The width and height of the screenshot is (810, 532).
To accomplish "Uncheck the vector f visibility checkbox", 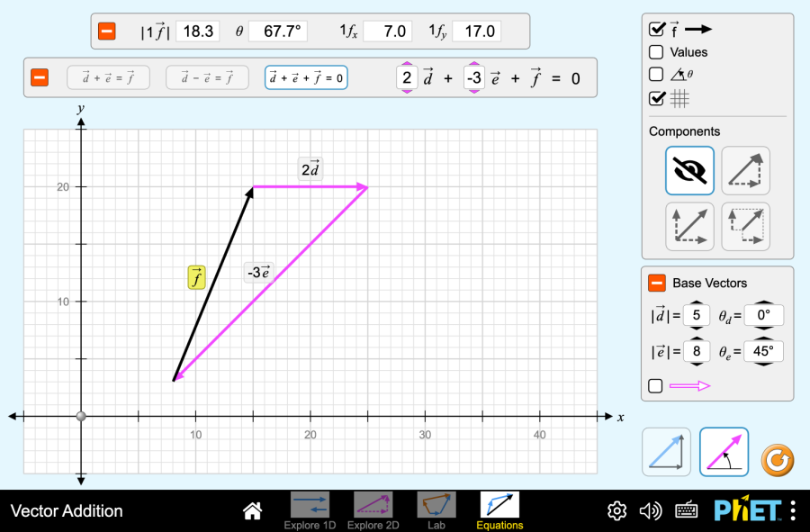I will tap(657, 29).
